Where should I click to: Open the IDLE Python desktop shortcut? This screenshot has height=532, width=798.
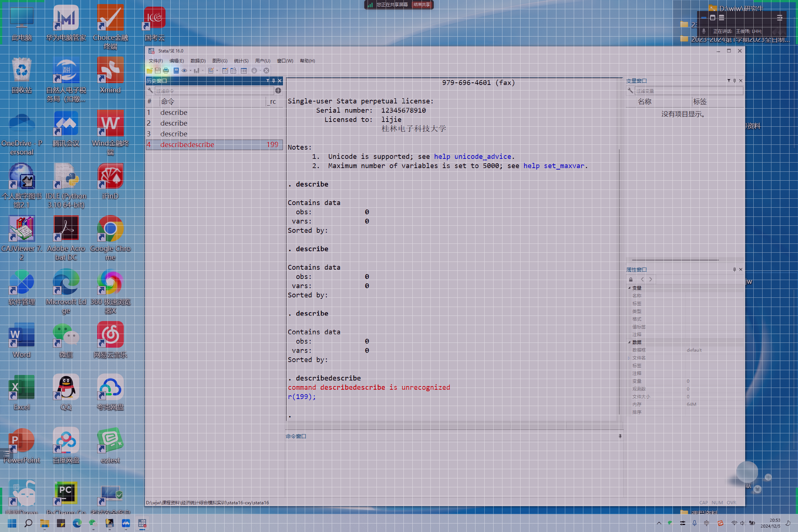click(66, 185)
